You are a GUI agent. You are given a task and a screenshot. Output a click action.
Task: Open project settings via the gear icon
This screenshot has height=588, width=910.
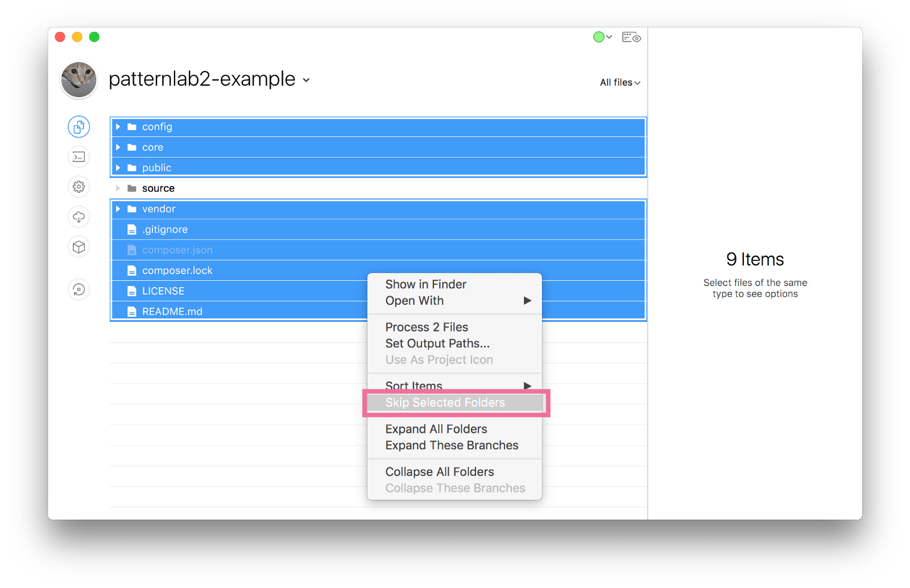coord(78,187)
